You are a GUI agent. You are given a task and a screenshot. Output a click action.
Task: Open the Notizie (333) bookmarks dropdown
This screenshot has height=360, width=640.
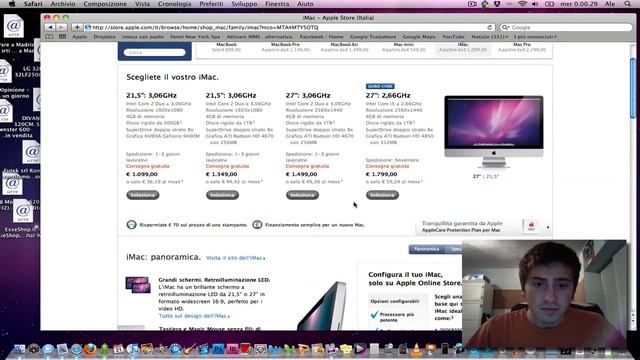pyautogui.click(x=490, y=37)
